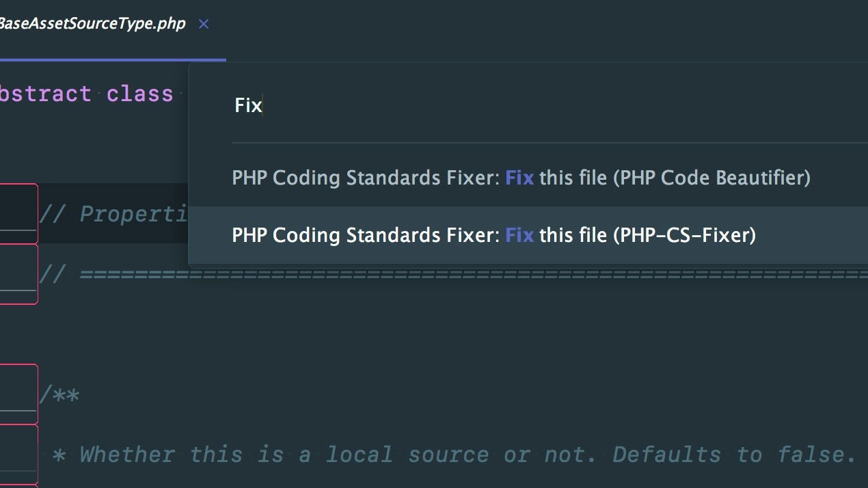Click pink indent marker beside "// ====" line
868x488 pixels.
click(x=18, y=274)
